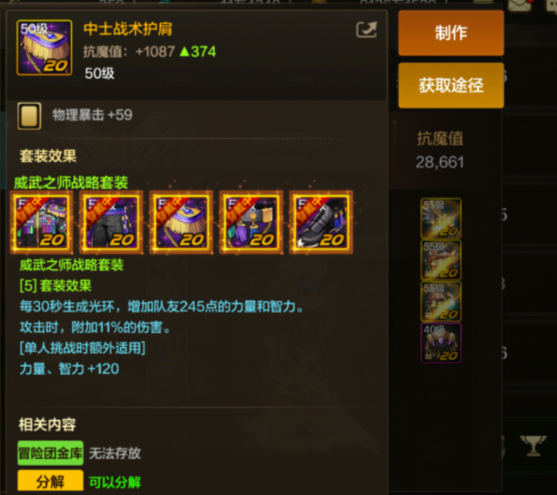The image size is (557, 495).
Task: Select the belt piece in set icons
Action: coord(251,222)
